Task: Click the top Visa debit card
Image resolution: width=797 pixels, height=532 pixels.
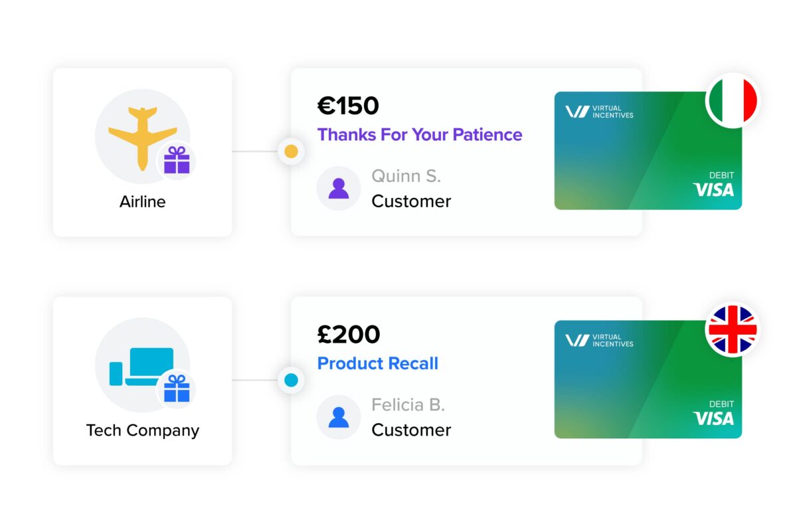Action: [648, 151]
